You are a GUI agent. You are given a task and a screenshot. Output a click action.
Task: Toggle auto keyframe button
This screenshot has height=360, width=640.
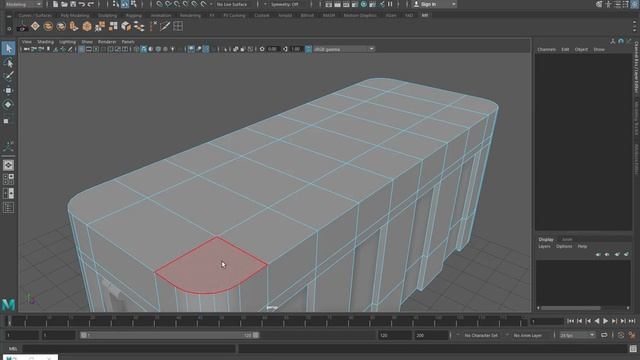coord(621,335)
